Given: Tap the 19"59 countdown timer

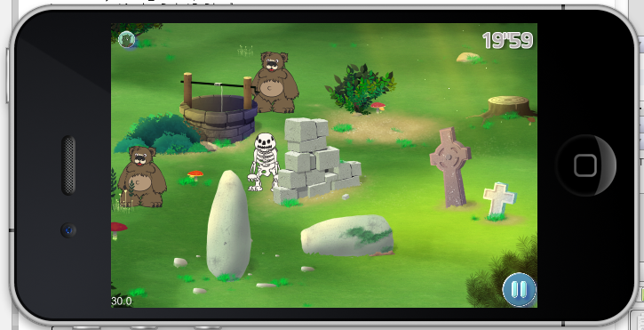Looking at the screenshot, I should click(x=507, y=41).
